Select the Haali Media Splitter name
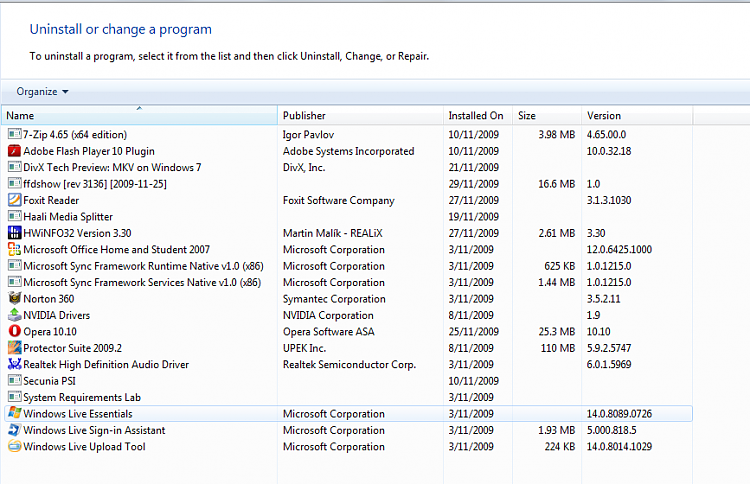750x484 pixels. [x=68, y=217]
